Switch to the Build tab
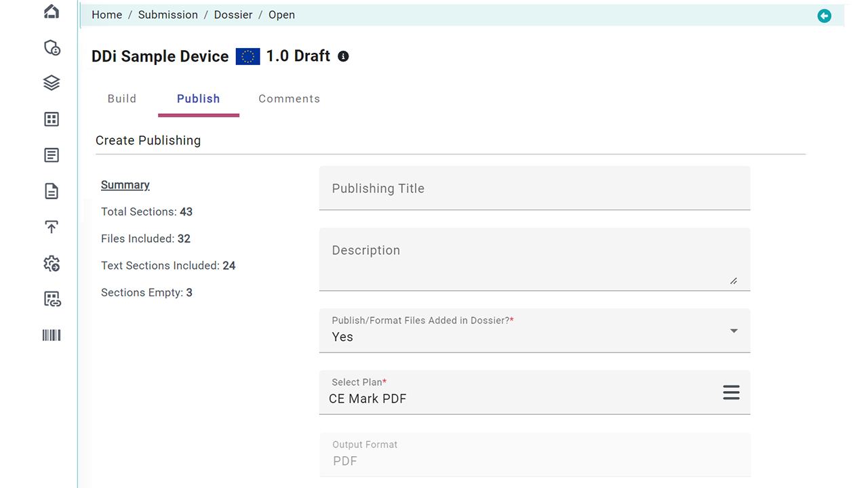 click(x=122, y=99)
